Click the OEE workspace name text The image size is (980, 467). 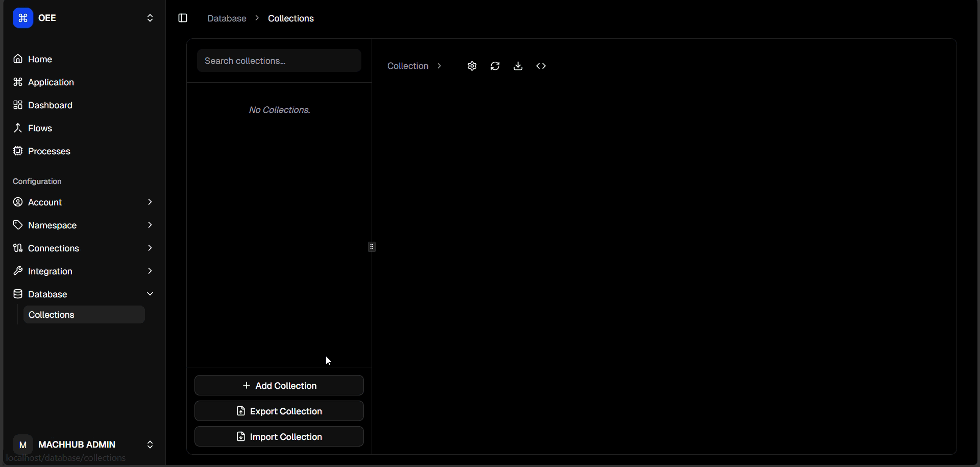[x=47, y=18]
